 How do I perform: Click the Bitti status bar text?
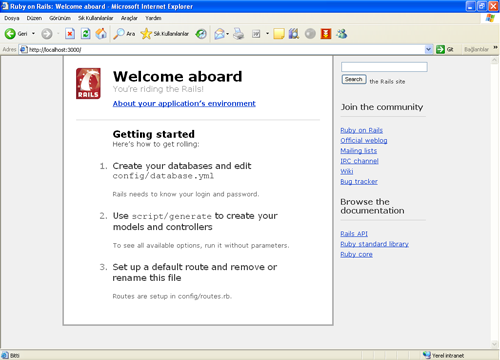15,356
